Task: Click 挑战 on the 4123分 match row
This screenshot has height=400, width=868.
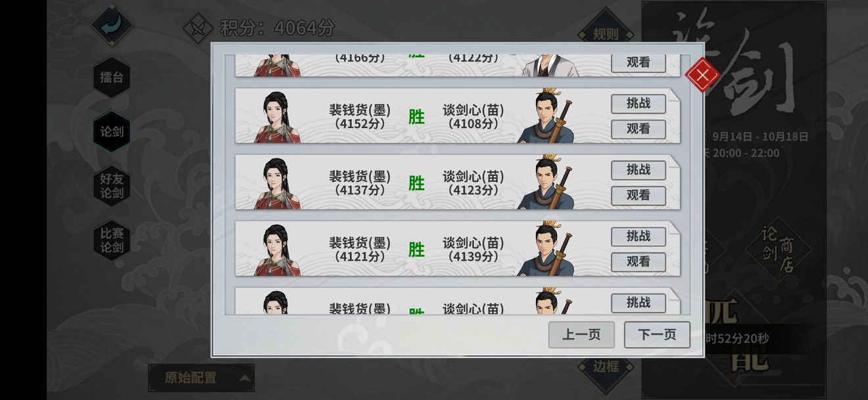Action: pyautogui.click(x=639, y=170)
